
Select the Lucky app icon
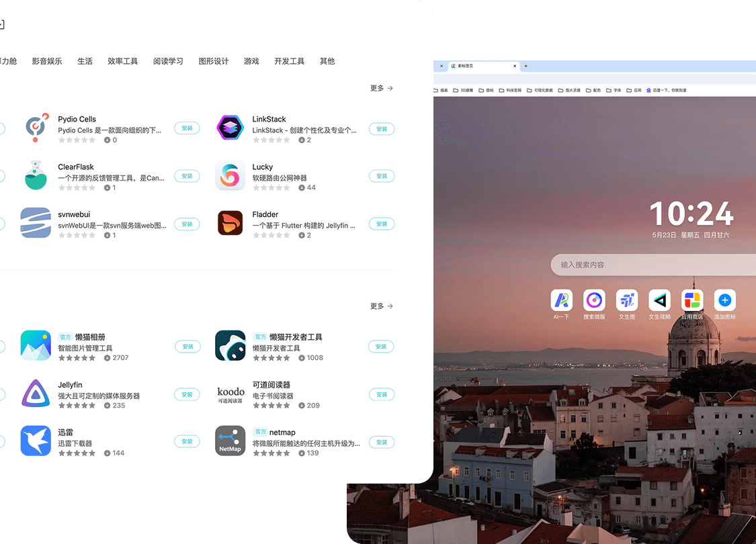point(230,176)
